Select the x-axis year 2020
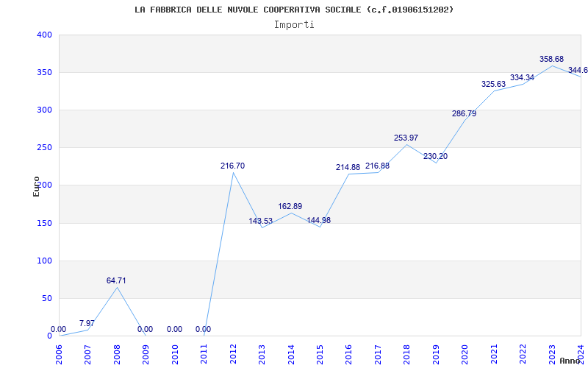This screenshot has height=368, width=588. [x=465, y=355]
